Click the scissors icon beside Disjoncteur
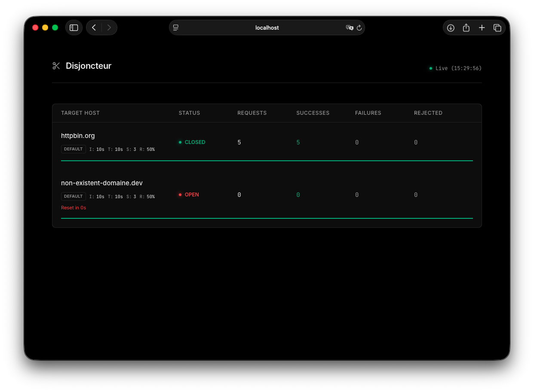This screenshot has width=534, height=392. point(56,66)
